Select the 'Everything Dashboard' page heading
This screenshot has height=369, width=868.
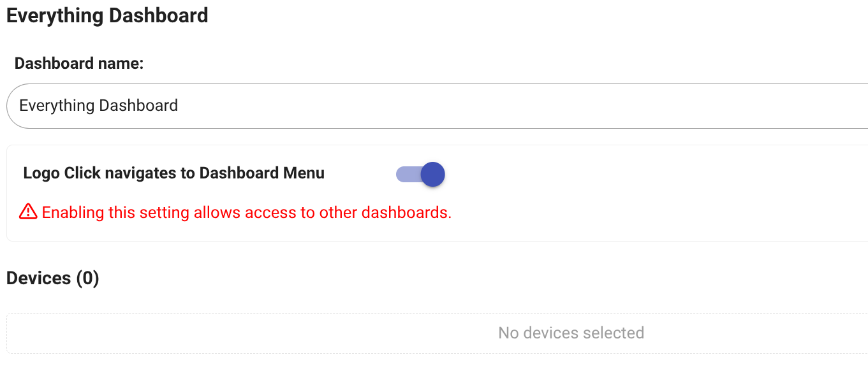point(107,15)
